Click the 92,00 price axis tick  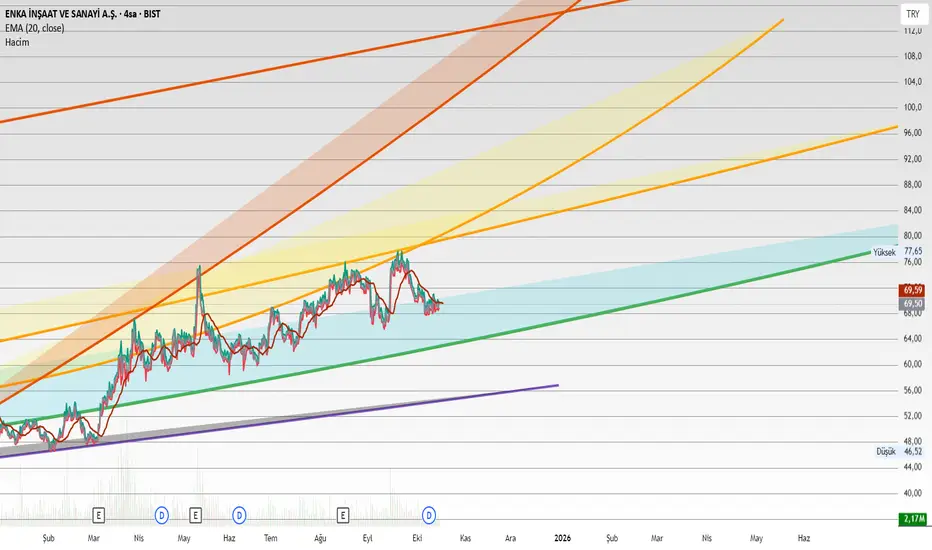913,159
